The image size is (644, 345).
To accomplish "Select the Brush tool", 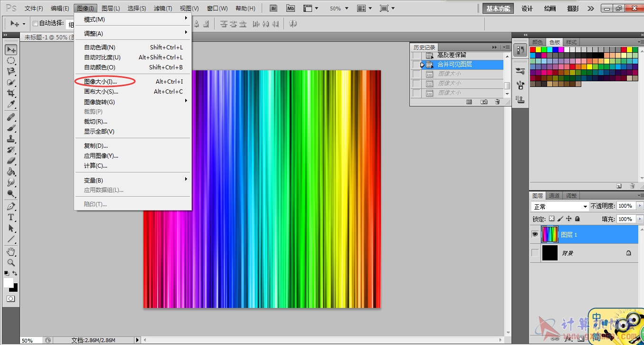I will (x=11, y=128).
